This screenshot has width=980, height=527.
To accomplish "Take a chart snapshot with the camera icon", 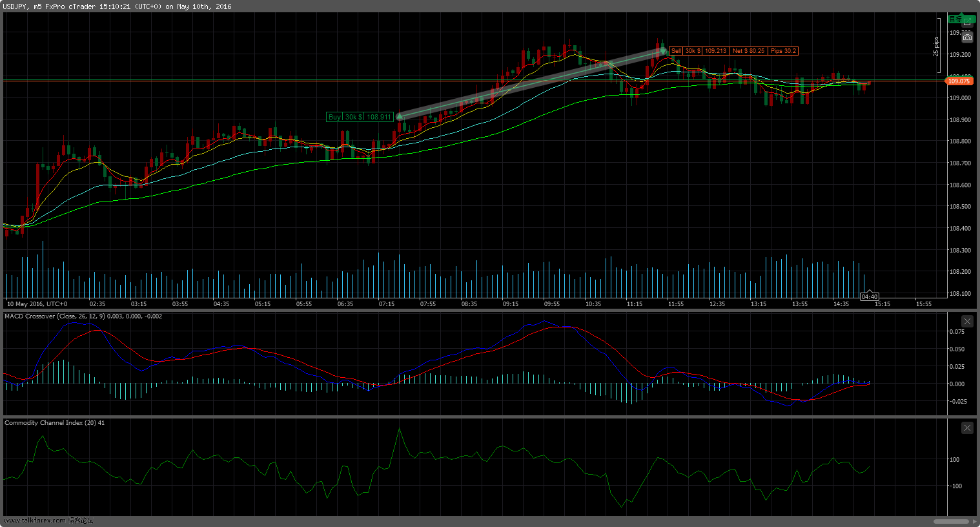I will 967,37.
